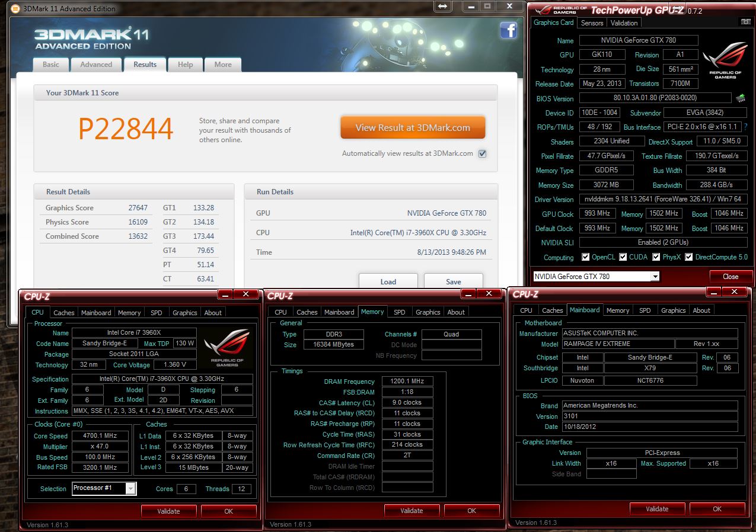Screen dimensions: 756x532
Task: Click the BIOS Version field 80.10.3A.01.80
Action: point(655,98)
